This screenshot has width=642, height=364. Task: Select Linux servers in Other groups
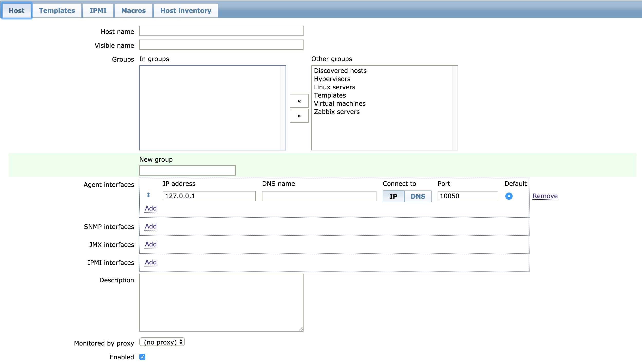334,87
